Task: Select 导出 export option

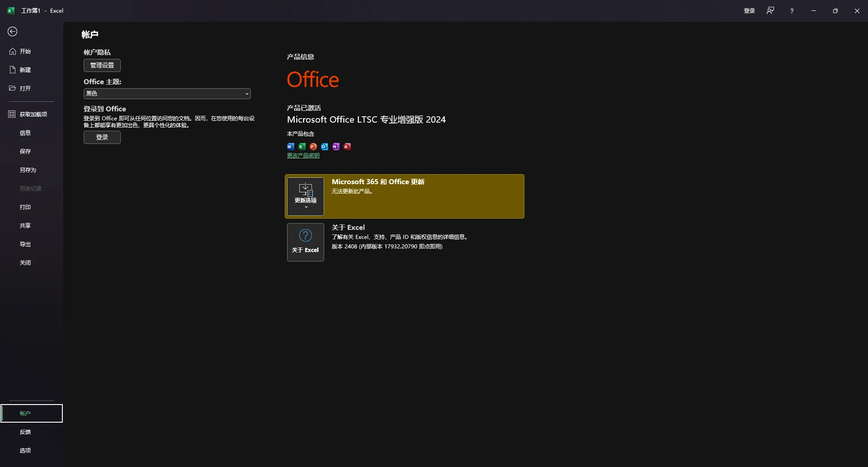Action: point(32,244)
